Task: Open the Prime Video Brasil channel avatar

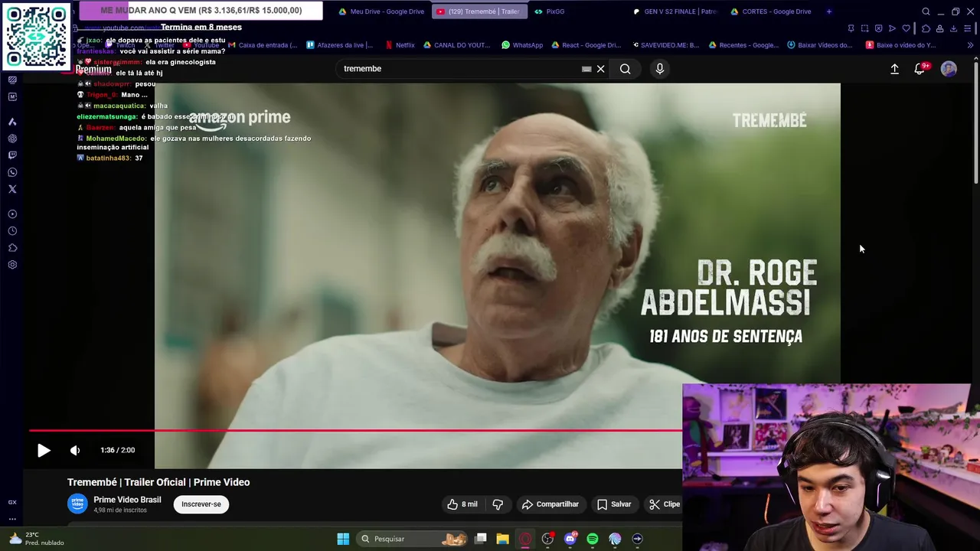Action: pos(77,504)
